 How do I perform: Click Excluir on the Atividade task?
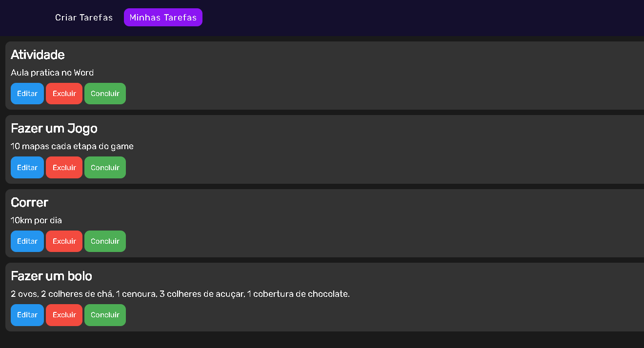(x=64, y=93)
